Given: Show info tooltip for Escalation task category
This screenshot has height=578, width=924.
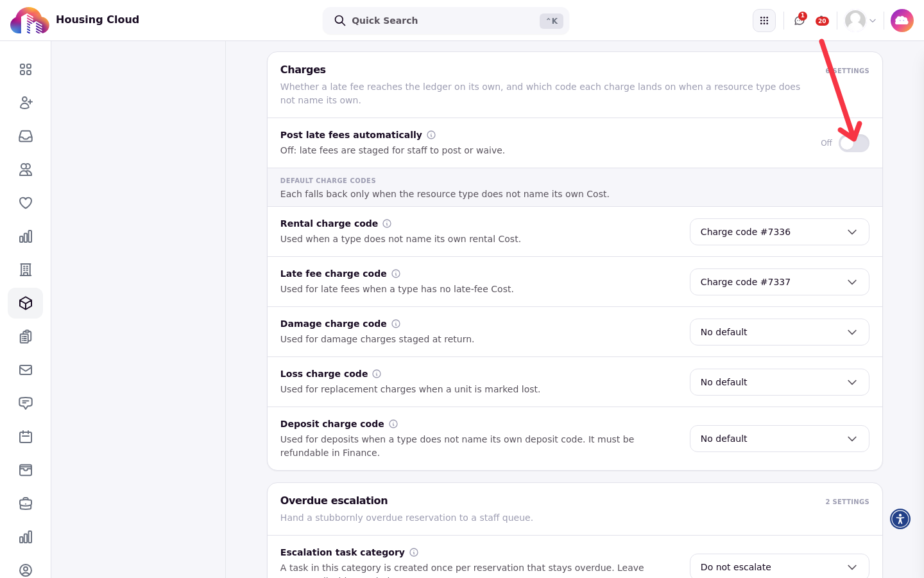Looking at the screenshot, I should click(x=414, y=552).
